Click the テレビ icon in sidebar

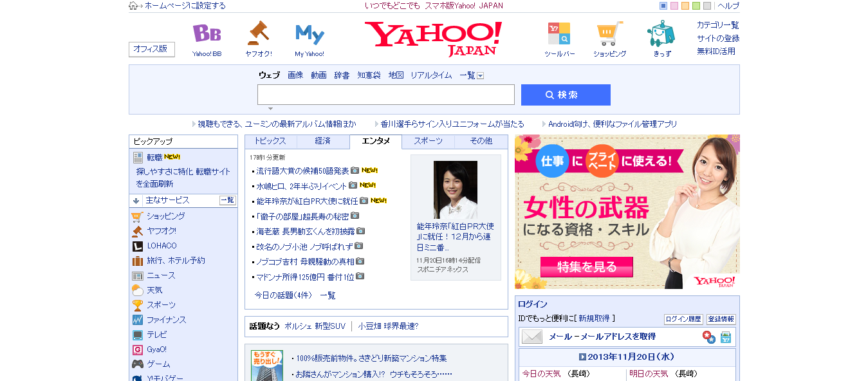[137, 335]
